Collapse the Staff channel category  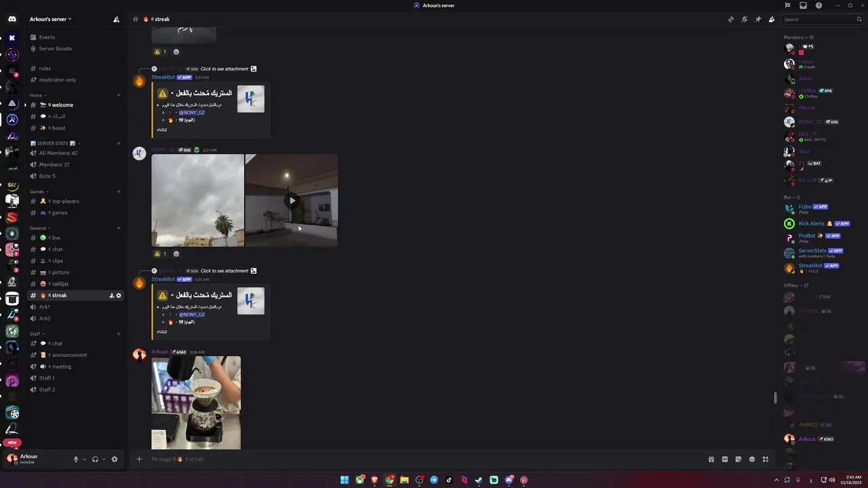coord(37,333)
